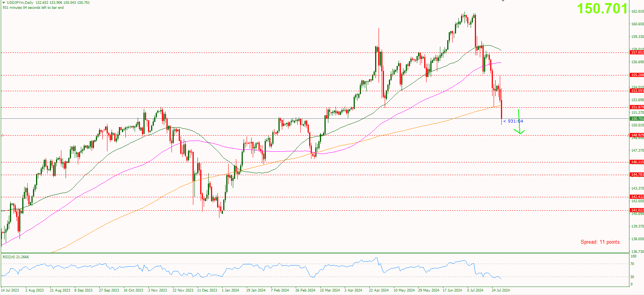The height and width of the screenshot is (295, 644).
Task: Click the RSI scale value 70
Action: click(632, 264)
